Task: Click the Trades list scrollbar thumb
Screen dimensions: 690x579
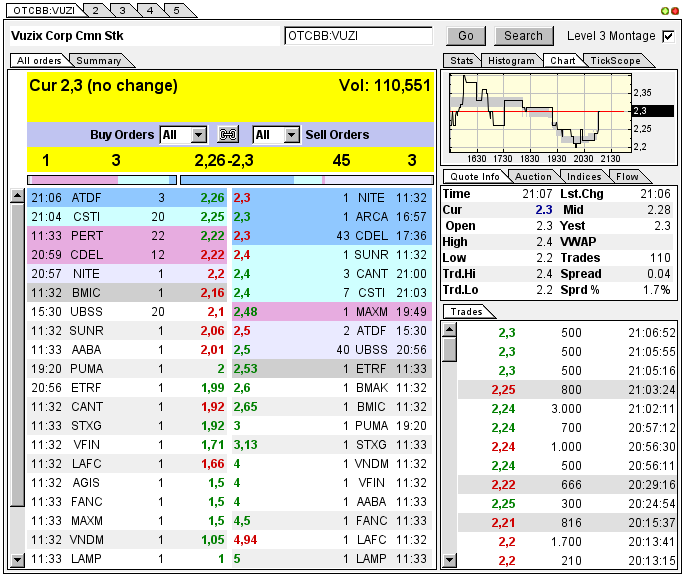Action: 449,349
